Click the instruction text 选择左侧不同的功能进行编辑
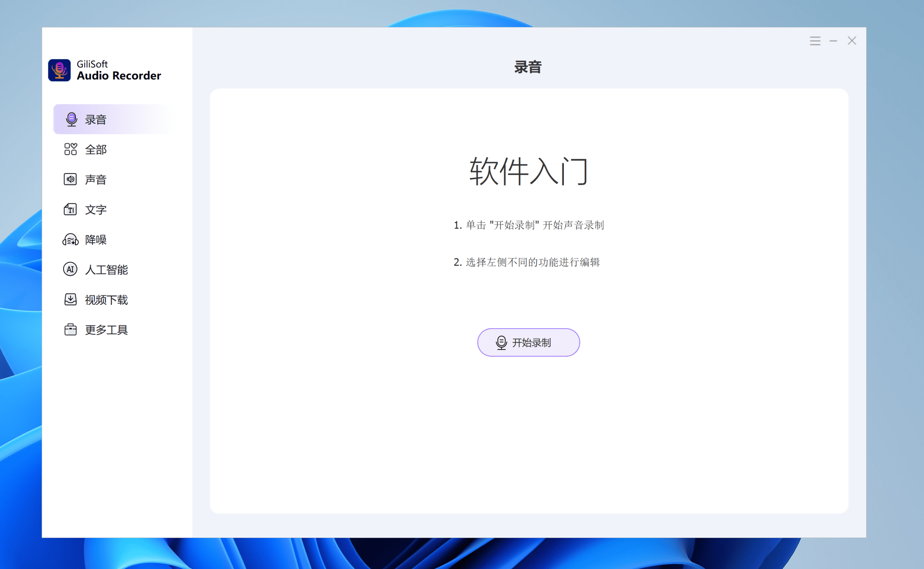This screenshot has height=569, width=924. 533,262
